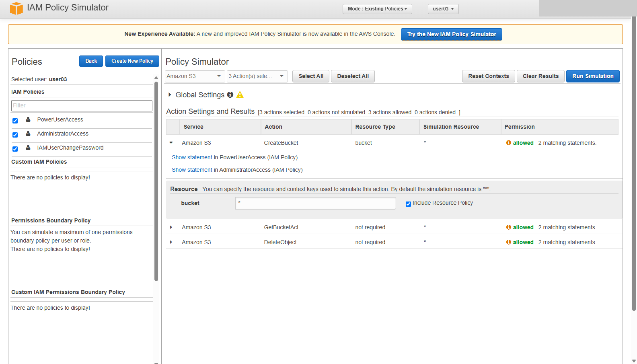Expand the GetBucketAcl action row
The height and width of the screenshot is (364, 637).
(171, 227)
